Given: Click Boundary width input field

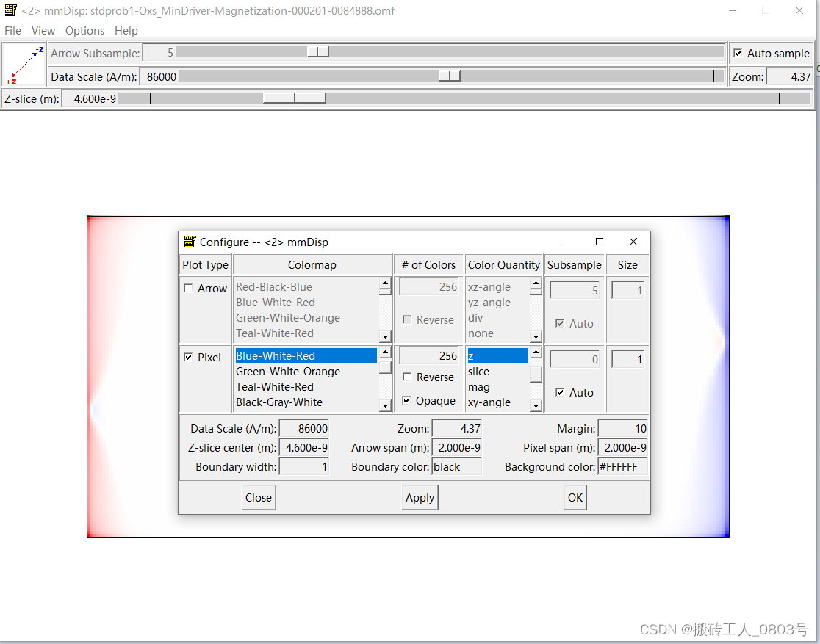Looking at the screenshot, I should click(x=304, y=467).
